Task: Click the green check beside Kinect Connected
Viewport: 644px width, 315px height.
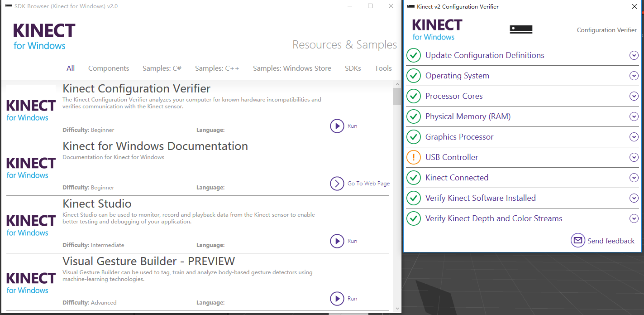Action: [x=413, y=178]
